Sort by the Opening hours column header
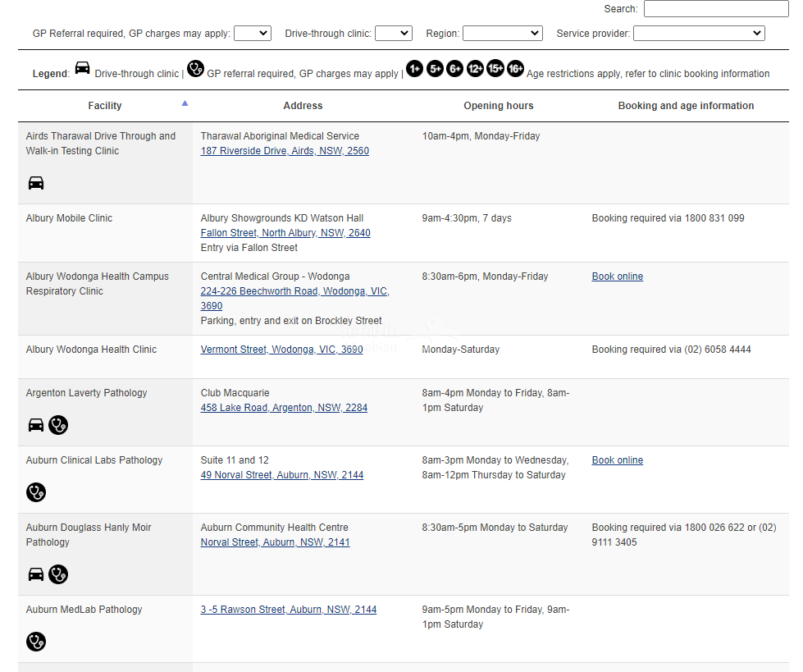The image size is (803, 672). tap(498, 106)
